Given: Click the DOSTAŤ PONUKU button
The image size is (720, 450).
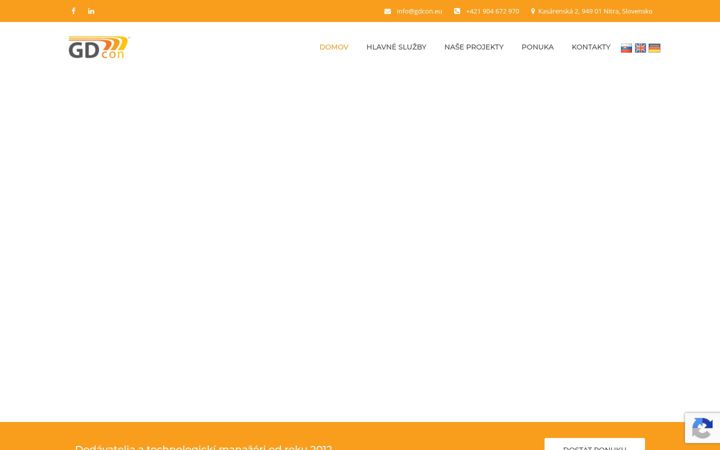Looking at the screenshot, I should coord(595,444).
